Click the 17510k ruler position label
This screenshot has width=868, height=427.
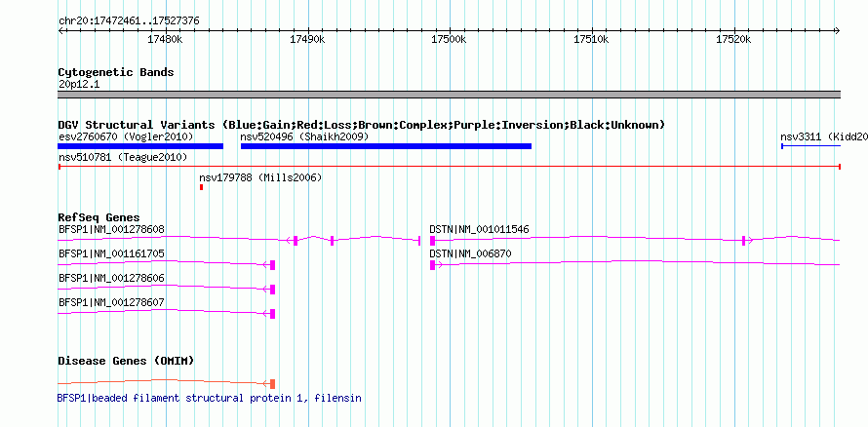(592, 40)
